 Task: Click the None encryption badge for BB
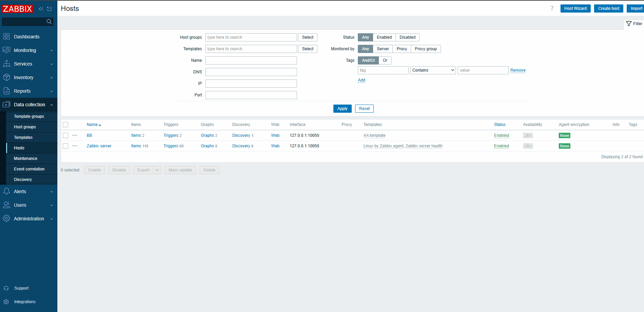[565, 135]
